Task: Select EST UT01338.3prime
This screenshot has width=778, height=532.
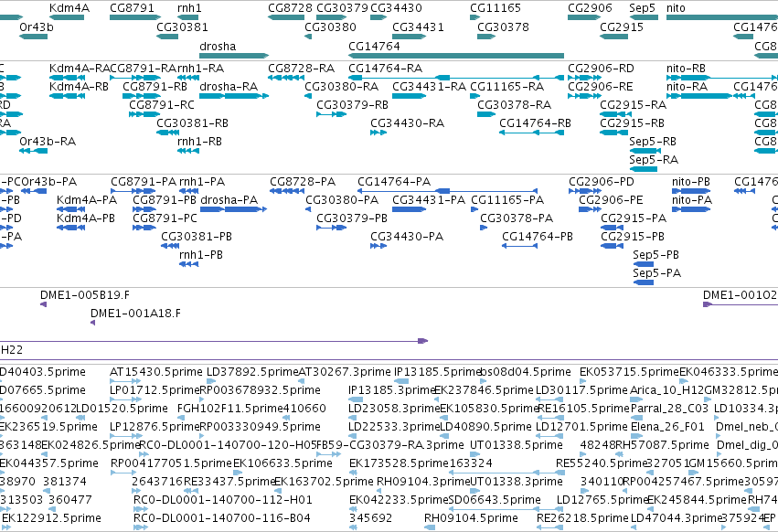Action: (474, 491)
